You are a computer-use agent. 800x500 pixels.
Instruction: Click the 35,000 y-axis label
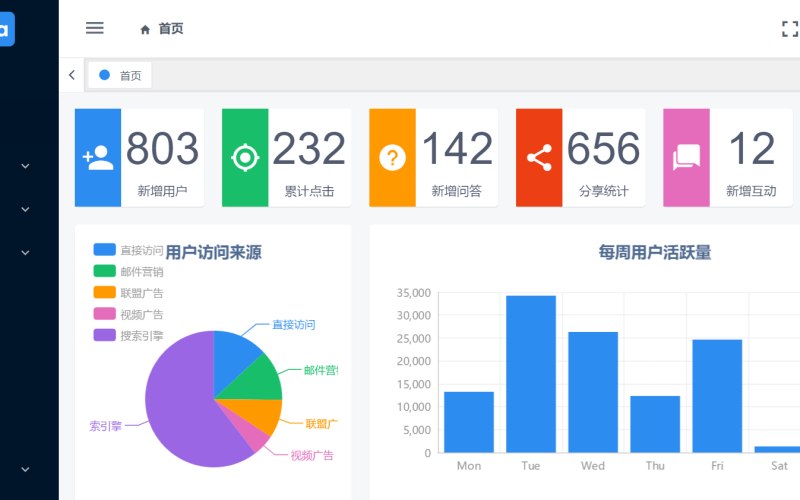414,293
